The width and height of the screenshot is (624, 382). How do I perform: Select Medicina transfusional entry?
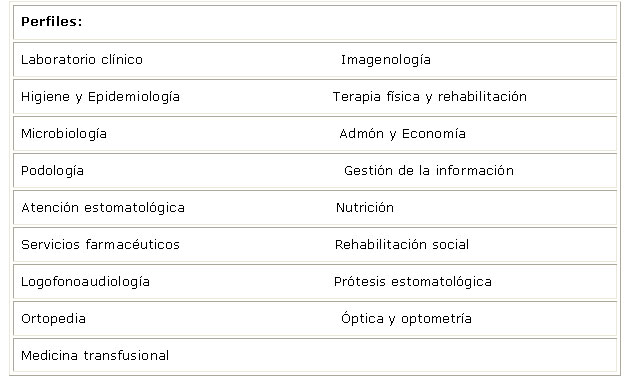coord(95,355)
